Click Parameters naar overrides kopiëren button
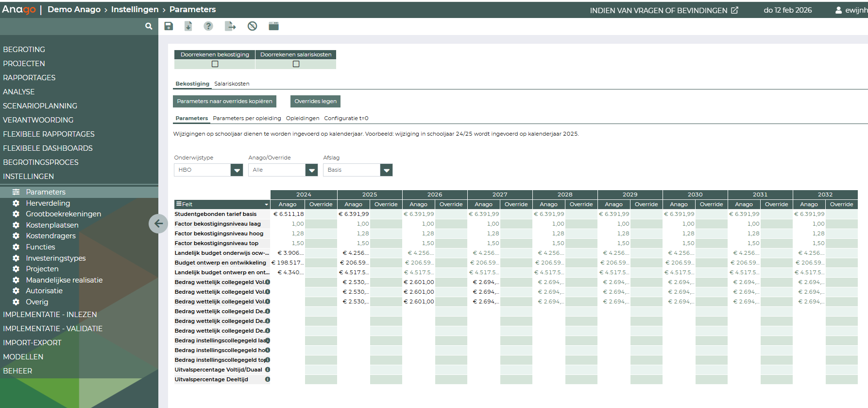This screenshot has width=868, height=408. coord(224,101)
